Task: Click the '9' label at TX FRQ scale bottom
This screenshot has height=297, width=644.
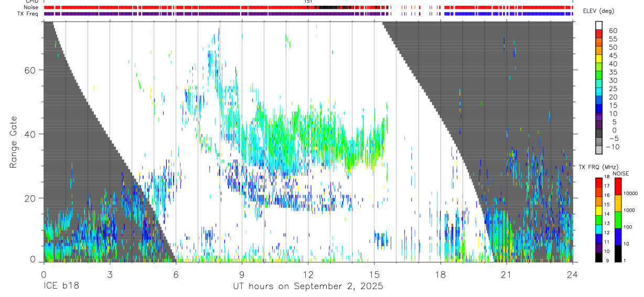Action: click(607, 260)
